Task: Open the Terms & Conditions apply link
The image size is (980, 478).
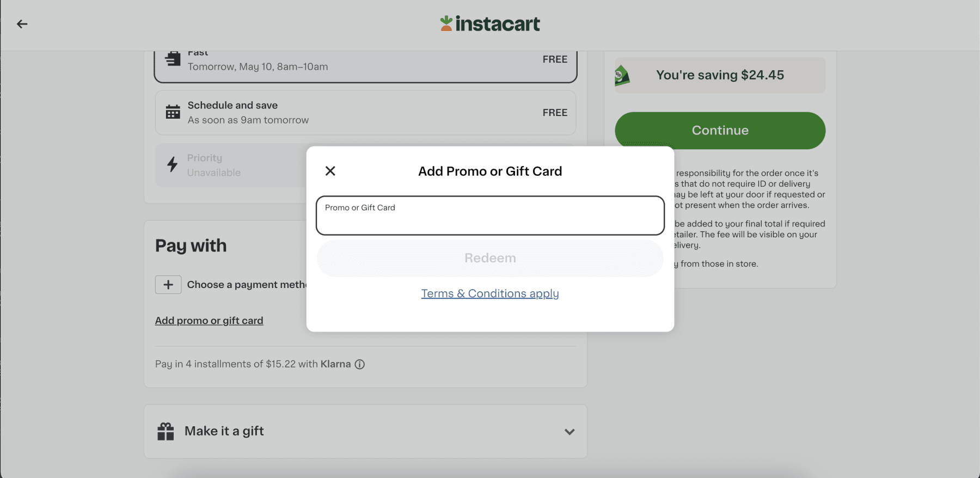Action: coord(490,293)
